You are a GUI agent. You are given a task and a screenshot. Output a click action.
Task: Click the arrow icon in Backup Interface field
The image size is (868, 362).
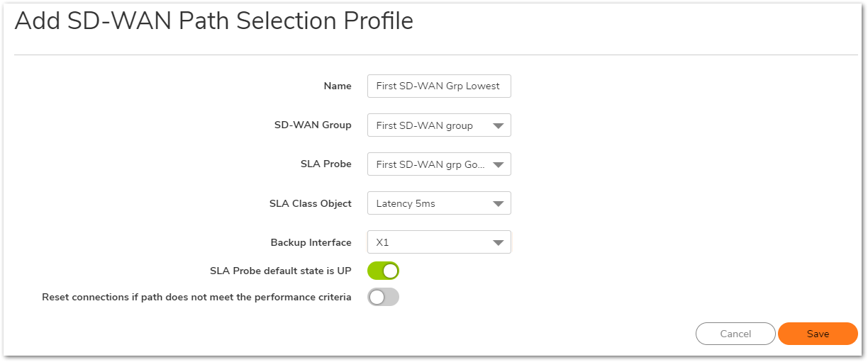coord(498,243)
